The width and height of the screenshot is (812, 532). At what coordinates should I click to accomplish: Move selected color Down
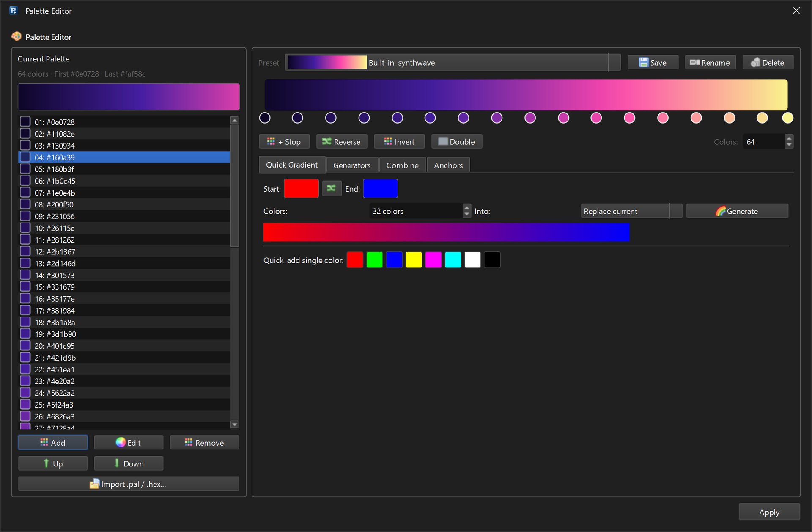pyautogui.click(x=129, y=463)
